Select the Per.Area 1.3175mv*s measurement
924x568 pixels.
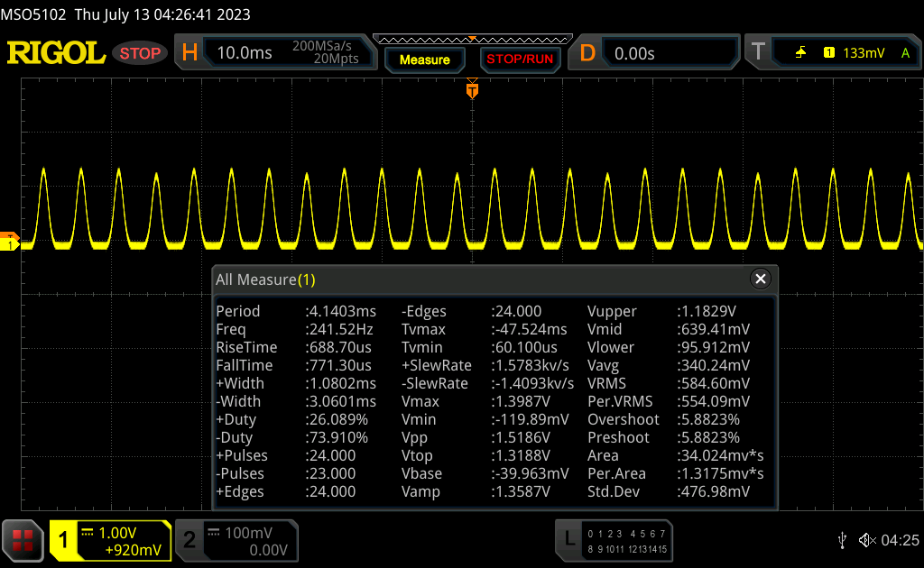676,473
